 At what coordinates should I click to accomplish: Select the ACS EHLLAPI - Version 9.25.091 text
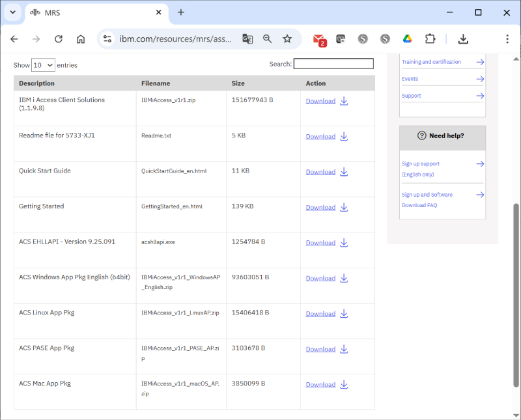point(67,242)
